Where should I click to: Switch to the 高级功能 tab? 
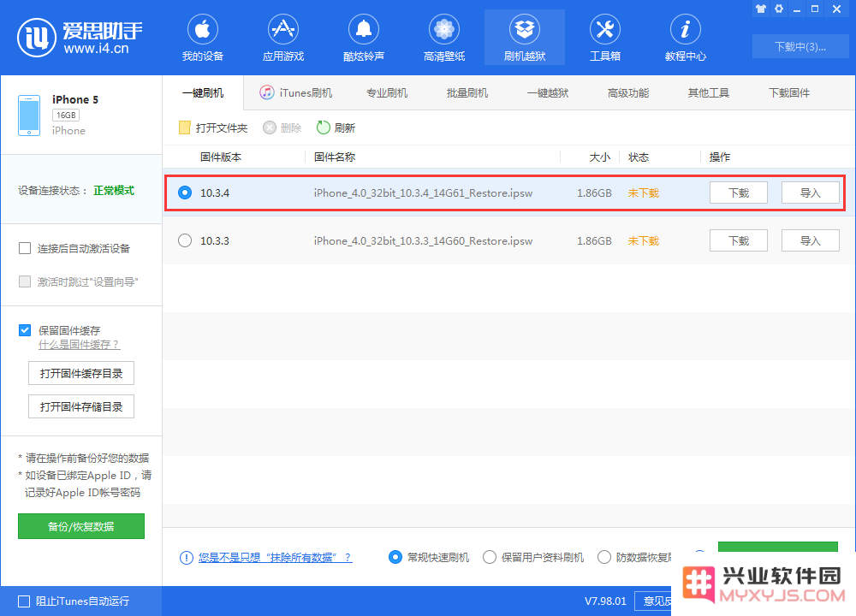628,93
